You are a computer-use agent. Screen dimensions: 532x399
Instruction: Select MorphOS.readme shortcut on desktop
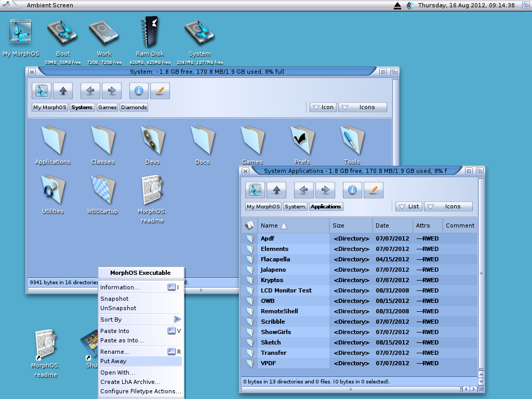tap(46, 344)
